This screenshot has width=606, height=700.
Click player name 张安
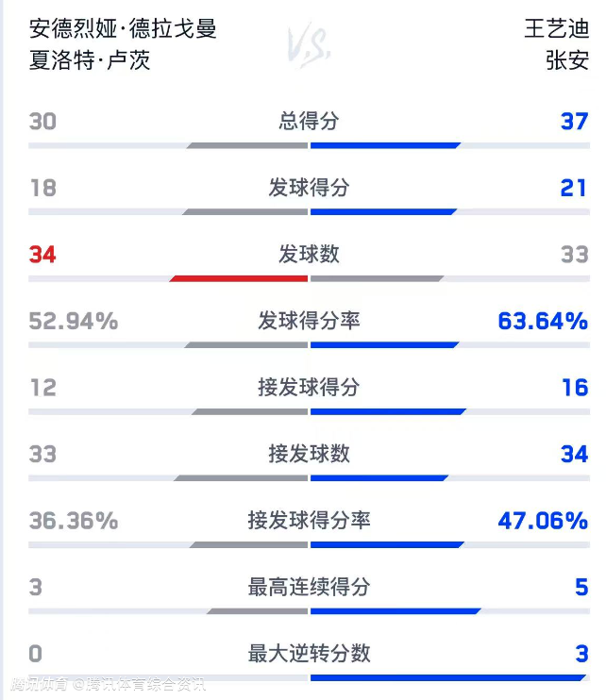click(567, 60)
